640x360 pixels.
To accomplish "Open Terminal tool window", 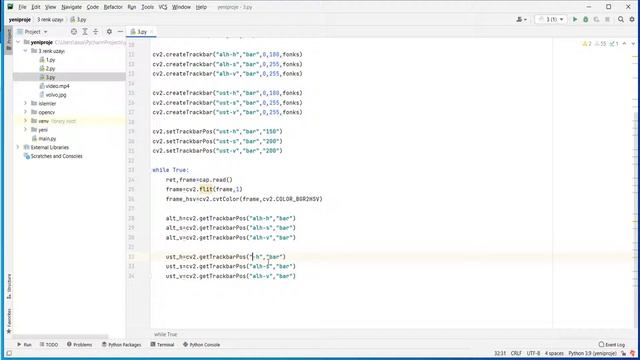I will [x=162, y=344].
